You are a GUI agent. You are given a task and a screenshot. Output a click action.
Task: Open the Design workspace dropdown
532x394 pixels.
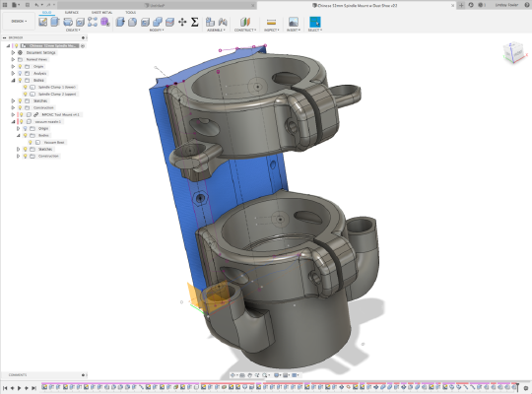point(19,22)
